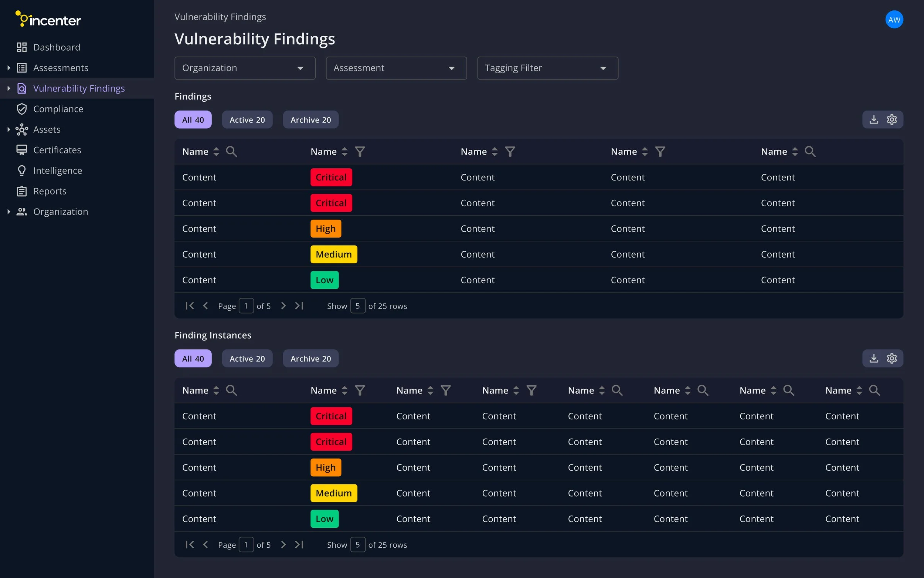Screen dimensions: 924x578
Task: Open settings gear for Finding Instances table
Action: [891, 358]
